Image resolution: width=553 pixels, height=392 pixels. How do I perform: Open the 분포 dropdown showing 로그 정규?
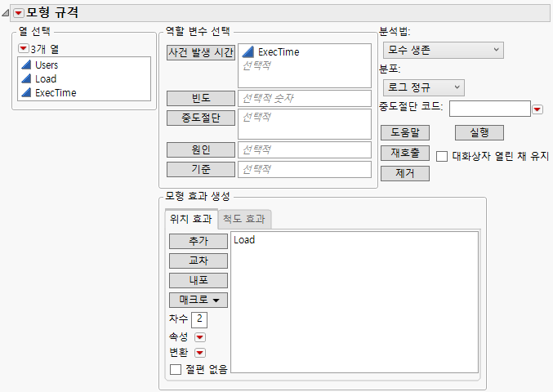click(424, 87)
